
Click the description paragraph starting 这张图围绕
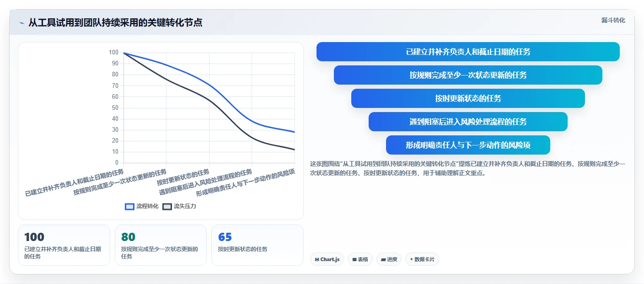pyautogui.click(x=467, y=168)
